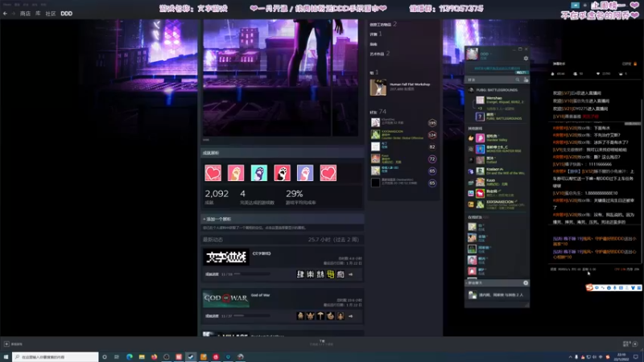Click the add friend icon
644x362 pixels.
526,80
